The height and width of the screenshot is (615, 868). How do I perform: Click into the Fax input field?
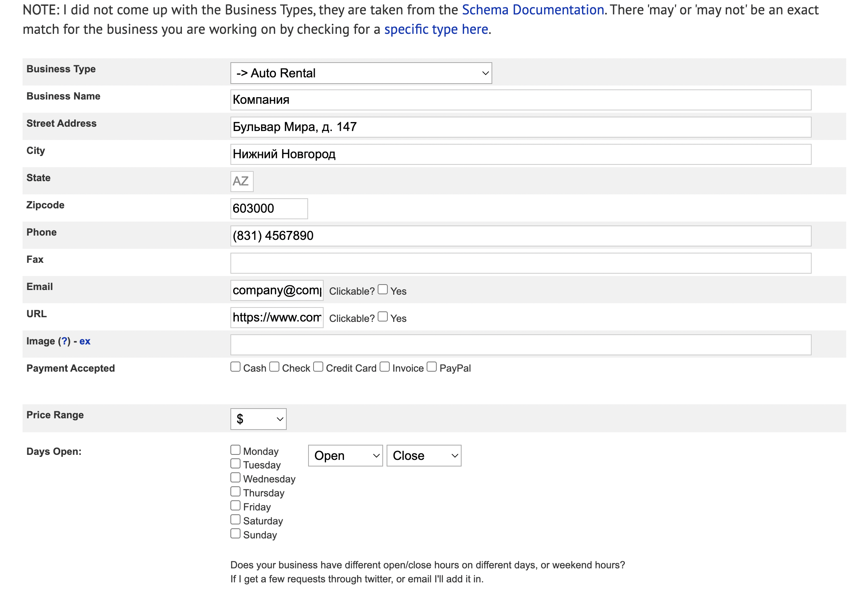point(521,263)
